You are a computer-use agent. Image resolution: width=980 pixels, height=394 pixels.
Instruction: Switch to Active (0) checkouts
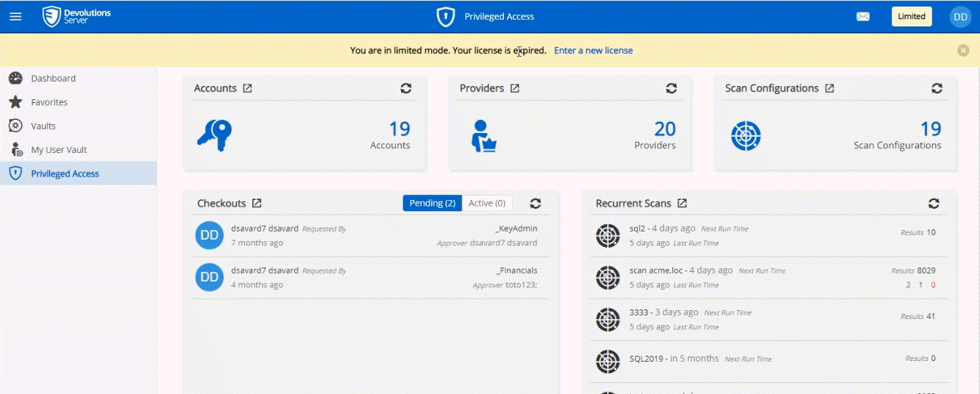[487, 204]
